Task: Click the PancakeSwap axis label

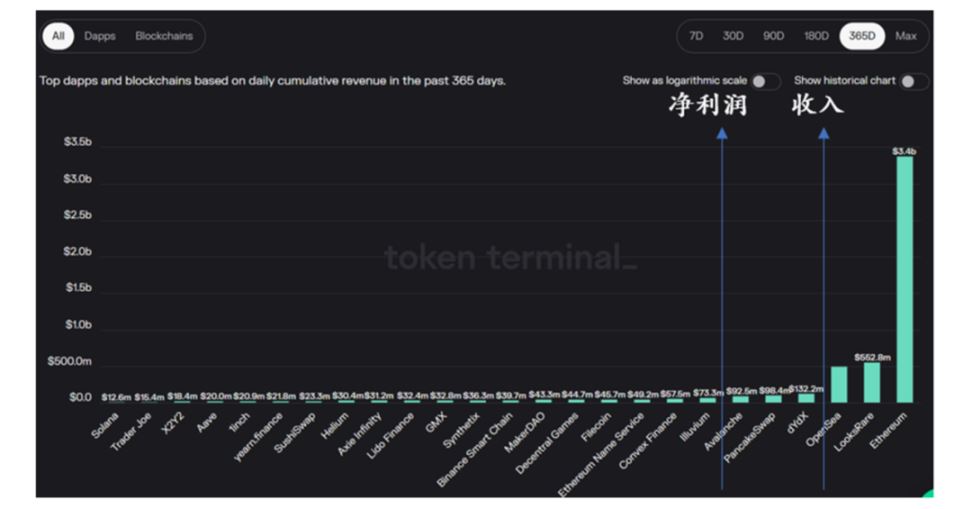Action: tap(749, 438)
